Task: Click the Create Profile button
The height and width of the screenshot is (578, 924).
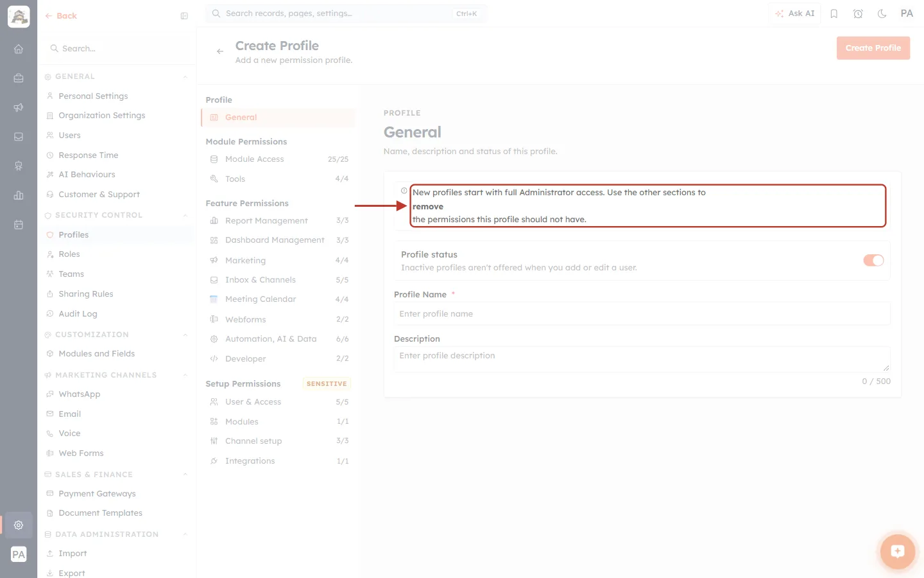Action: (x=873, y=48)
